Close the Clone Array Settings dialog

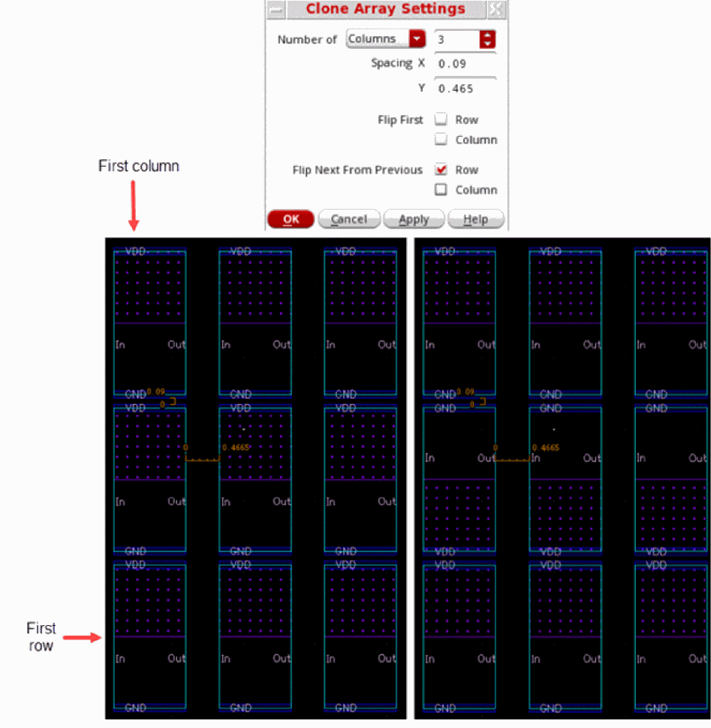pyautogui.click(x=496, y=9)
